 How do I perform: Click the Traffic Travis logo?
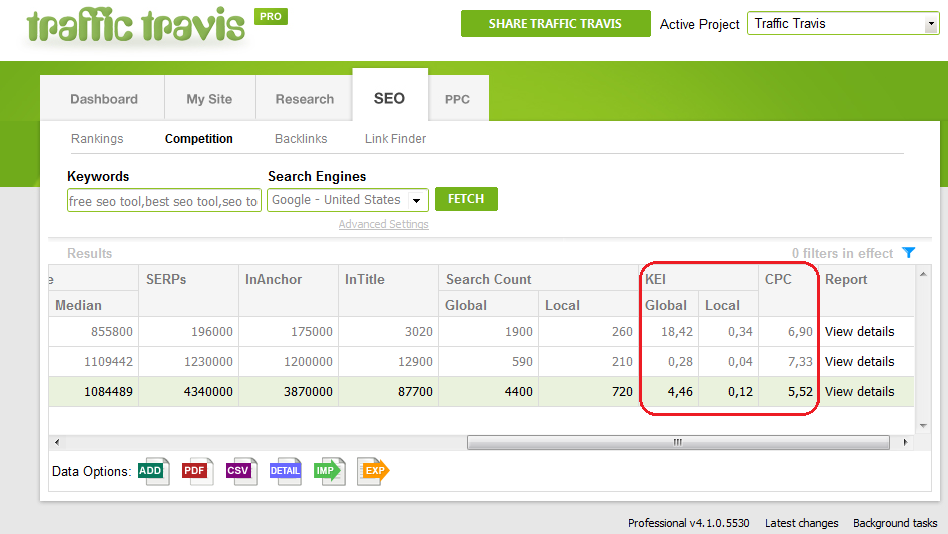point(136,26)
